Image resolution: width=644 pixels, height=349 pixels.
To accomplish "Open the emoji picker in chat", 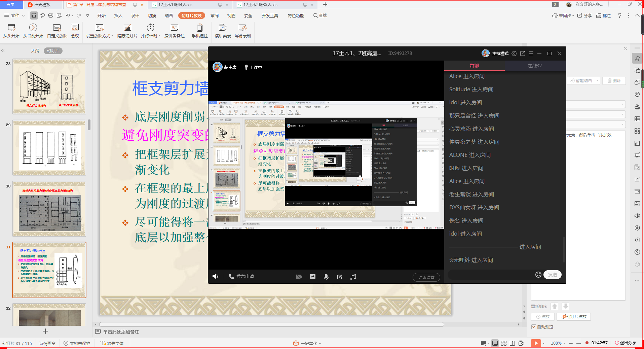I will coord(538,275).
